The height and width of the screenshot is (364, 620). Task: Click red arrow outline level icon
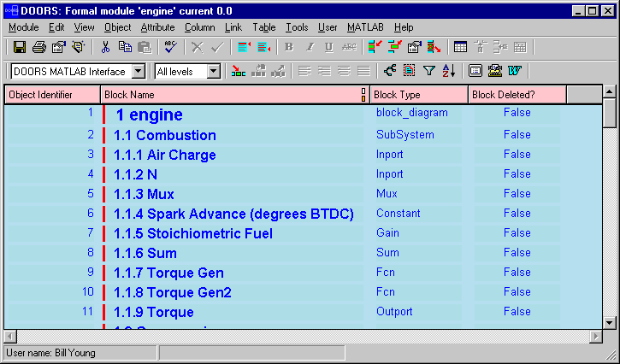239,71
